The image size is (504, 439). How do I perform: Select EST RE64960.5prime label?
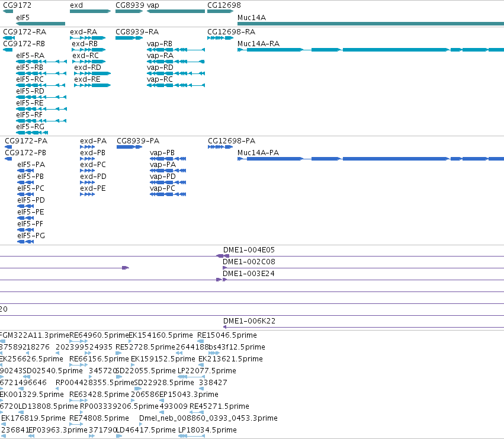[x=99, y=335]
